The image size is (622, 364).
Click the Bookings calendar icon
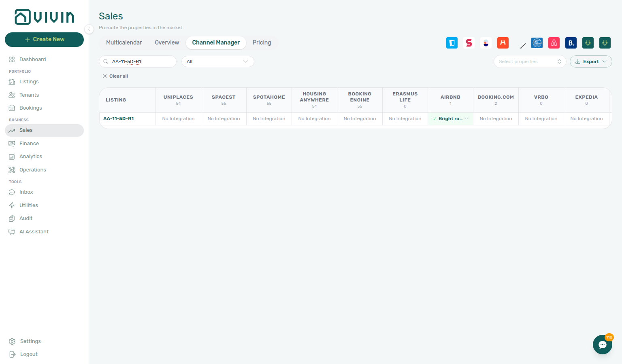[x=12, y=108]
